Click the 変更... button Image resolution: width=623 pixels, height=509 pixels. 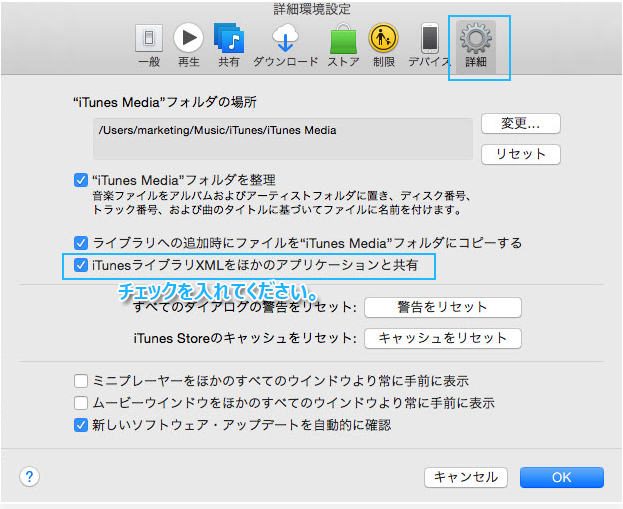coord(520,124)
